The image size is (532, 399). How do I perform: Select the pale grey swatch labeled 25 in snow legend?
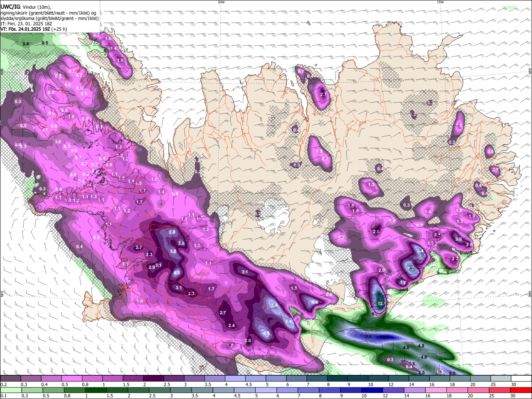pos(501,378)
